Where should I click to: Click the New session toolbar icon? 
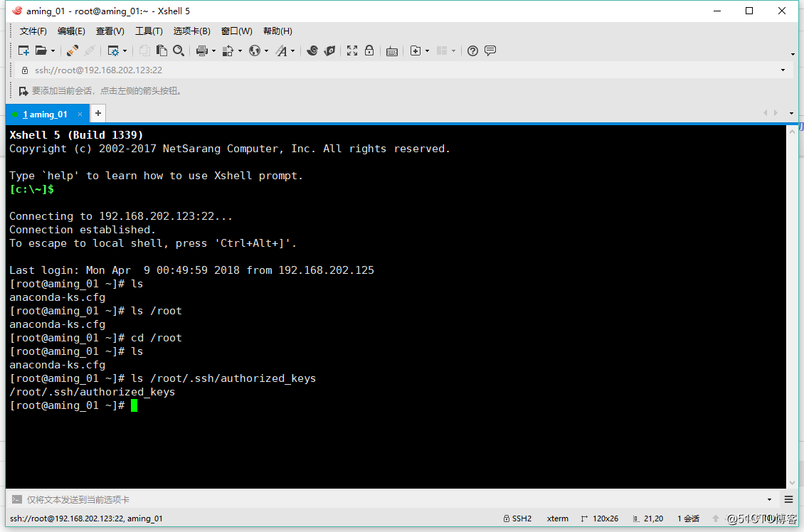point(23,50)
